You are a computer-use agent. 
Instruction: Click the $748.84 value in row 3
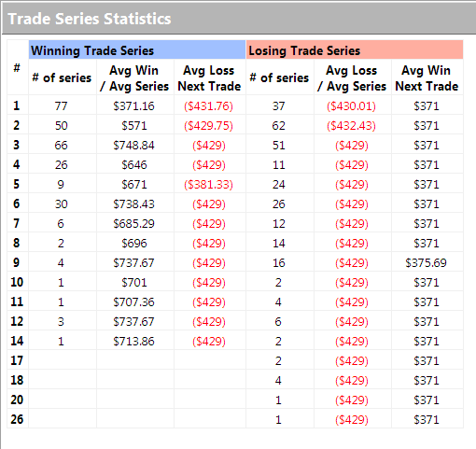(x=133, y=146)
